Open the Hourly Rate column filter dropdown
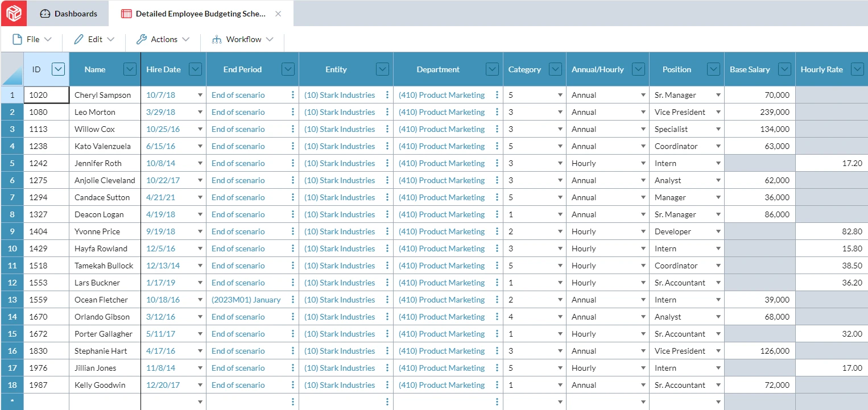This screenshot has height=410, width=868. [x=857, y=69]
